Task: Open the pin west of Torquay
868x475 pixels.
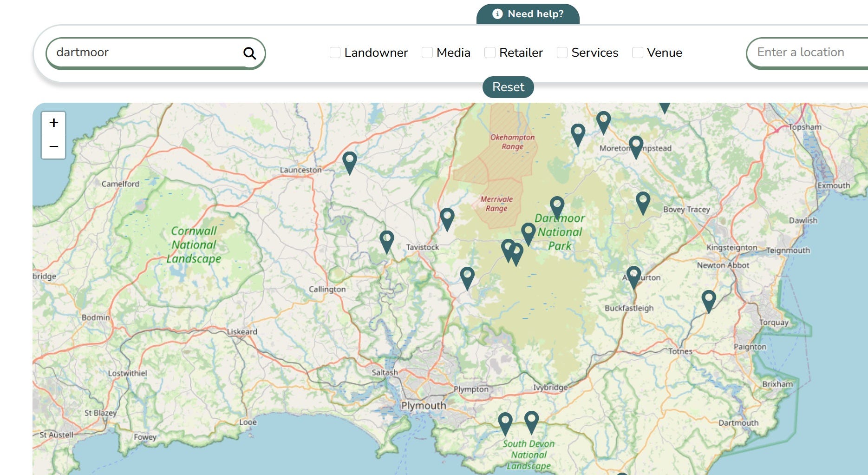Action: 709,302
